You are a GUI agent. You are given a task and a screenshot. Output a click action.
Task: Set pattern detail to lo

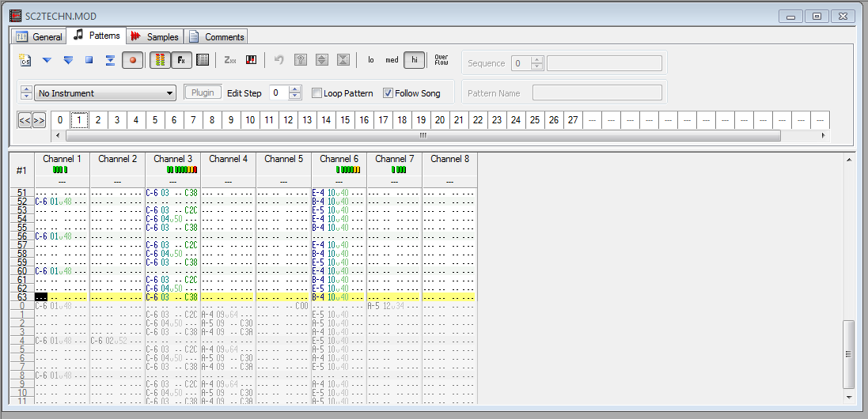coord(371,60)
